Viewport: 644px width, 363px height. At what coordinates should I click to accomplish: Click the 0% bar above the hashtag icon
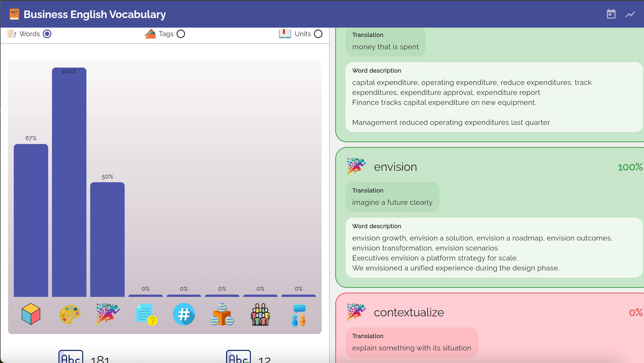point(184,296)
